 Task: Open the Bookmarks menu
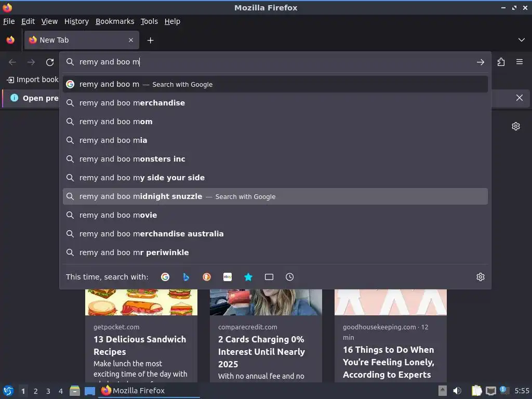click(x=115, y=21)
